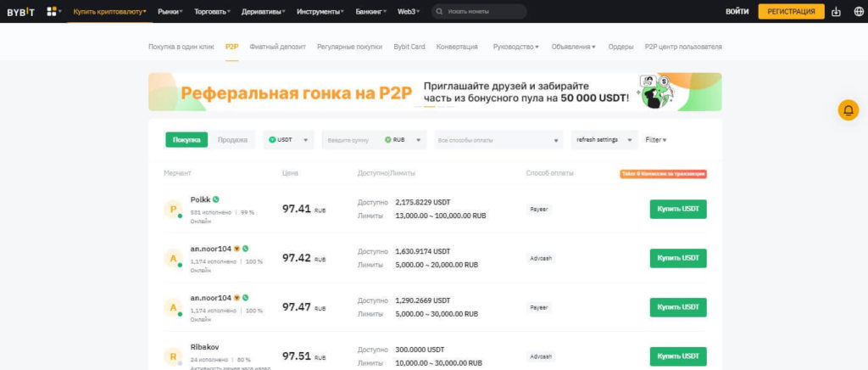Click Polkk's verified badge icon
The image size is (868, 370).
pyautogui.click(x=216, y=199)
